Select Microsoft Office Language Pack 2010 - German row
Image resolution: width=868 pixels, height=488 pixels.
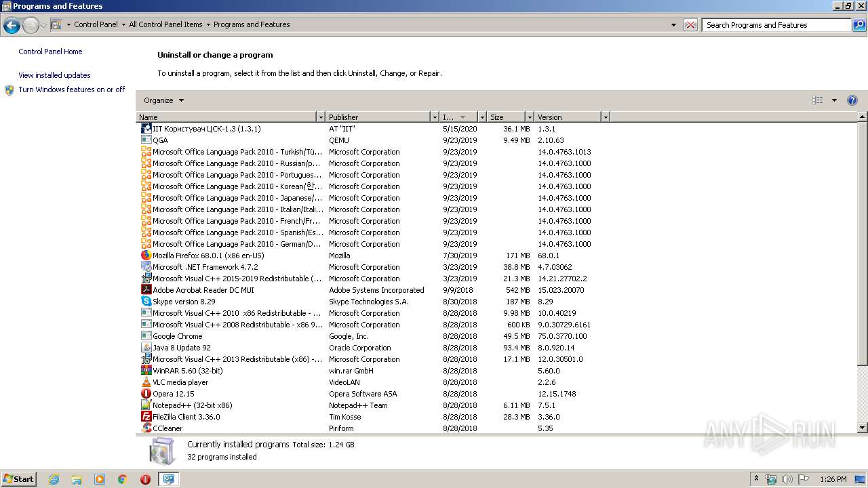click(374, 244)
